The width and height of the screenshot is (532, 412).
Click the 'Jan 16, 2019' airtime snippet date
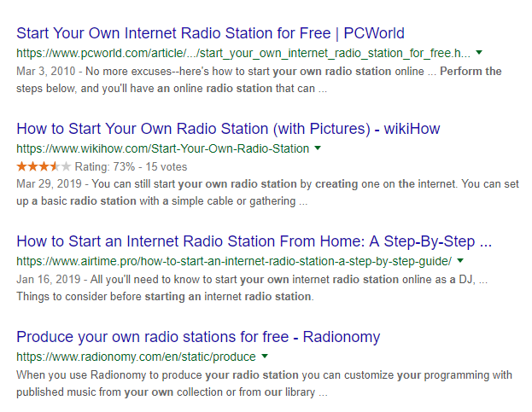pyautogui.click(x=49, y=280)
